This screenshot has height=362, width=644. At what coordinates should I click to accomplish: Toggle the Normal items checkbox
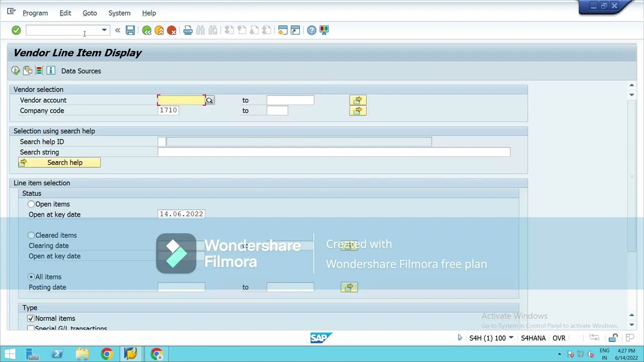31,318
